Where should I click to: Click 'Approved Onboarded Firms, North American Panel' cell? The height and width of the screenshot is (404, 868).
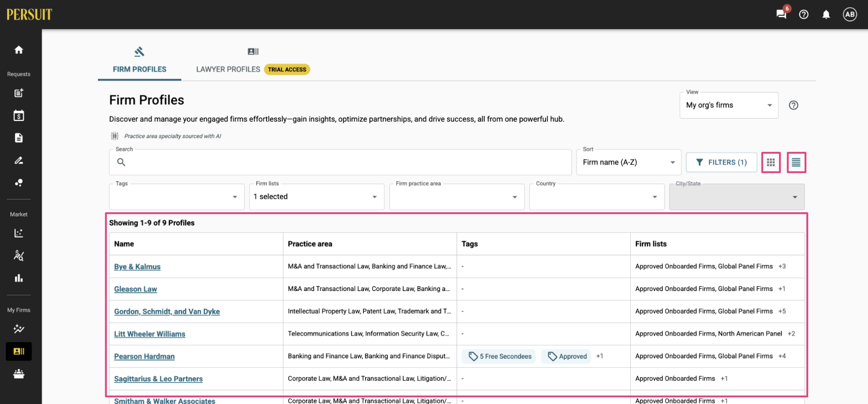tap(717, 334)
